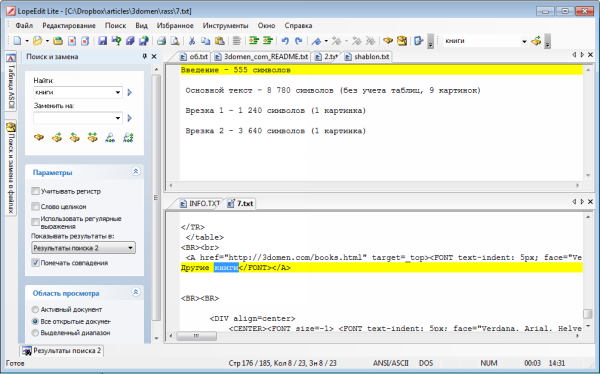Click double-arrow binoculars find all icon
This screenshot has height=374, width=600.
92,137
